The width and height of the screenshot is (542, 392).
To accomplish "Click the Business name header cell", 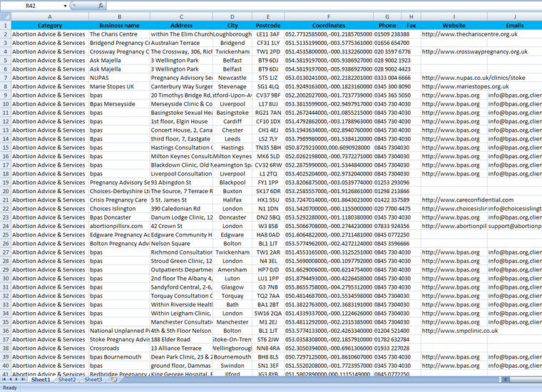I will (x=119, y=25).
